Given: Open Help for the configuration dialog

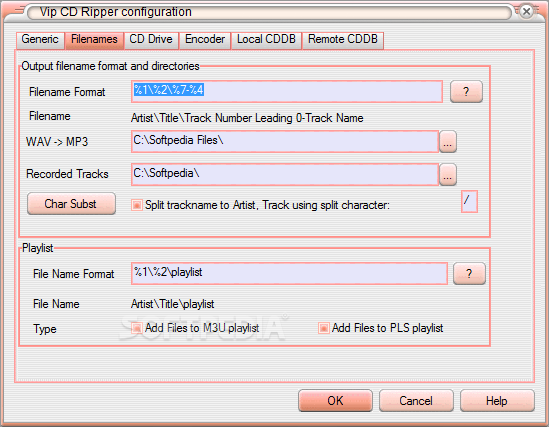Looking at the screenshot, I should tap(497, 401).
